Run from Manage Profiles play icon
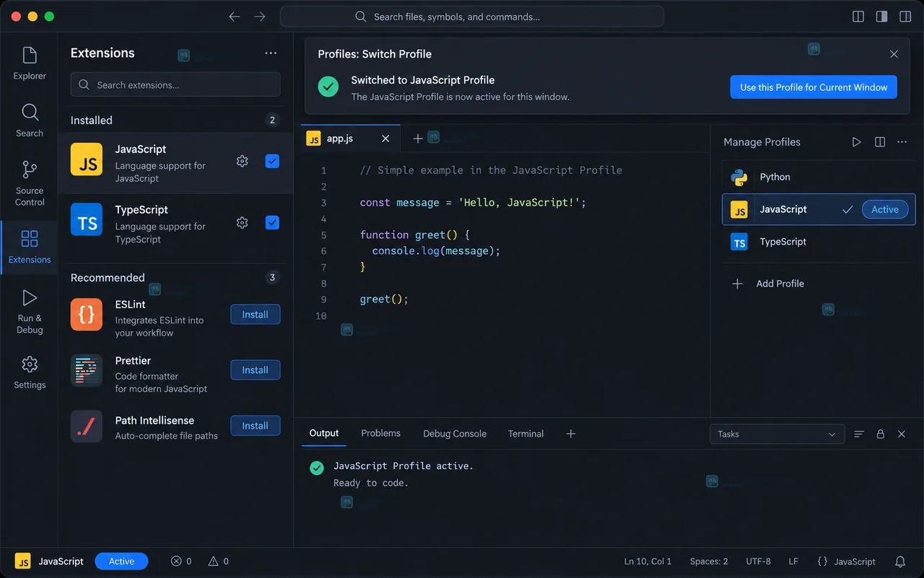The image size is (924, 578). pyautogui.click(x=856, y=142)
